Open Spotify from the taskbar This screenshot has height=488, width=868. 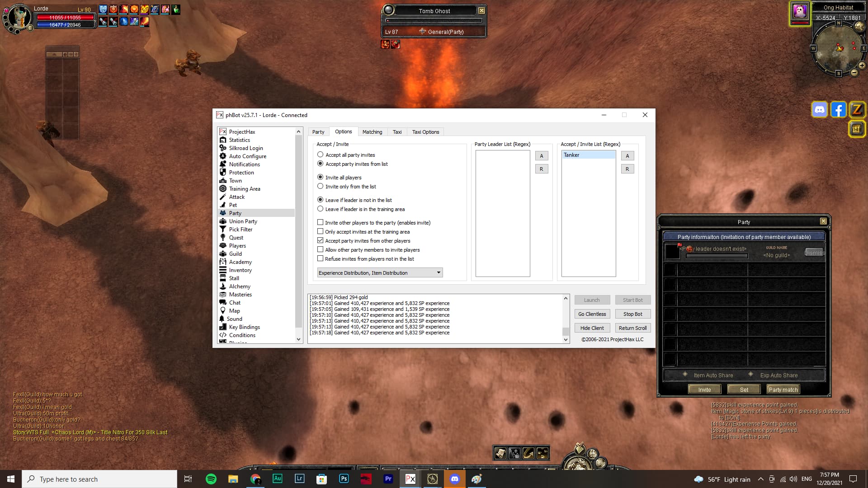(x=211, y=479)
